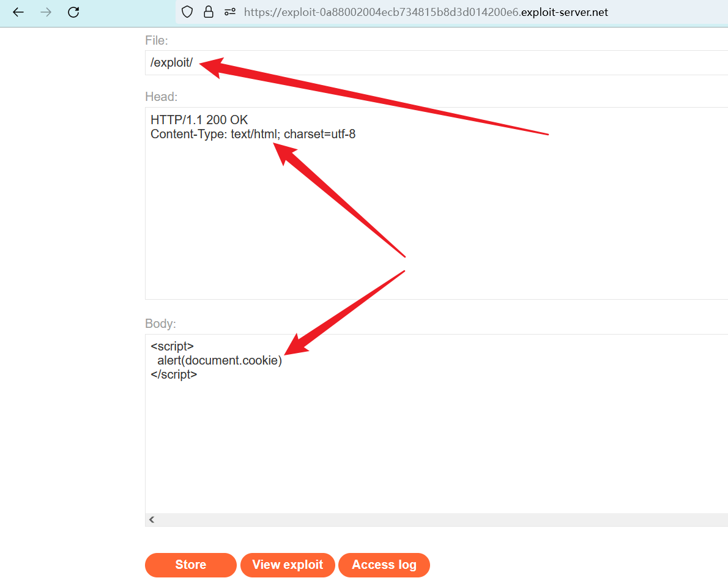This screenshot has width=728, height=586.
Task: Open the site permissions icon in address bar
Action: 230,12
